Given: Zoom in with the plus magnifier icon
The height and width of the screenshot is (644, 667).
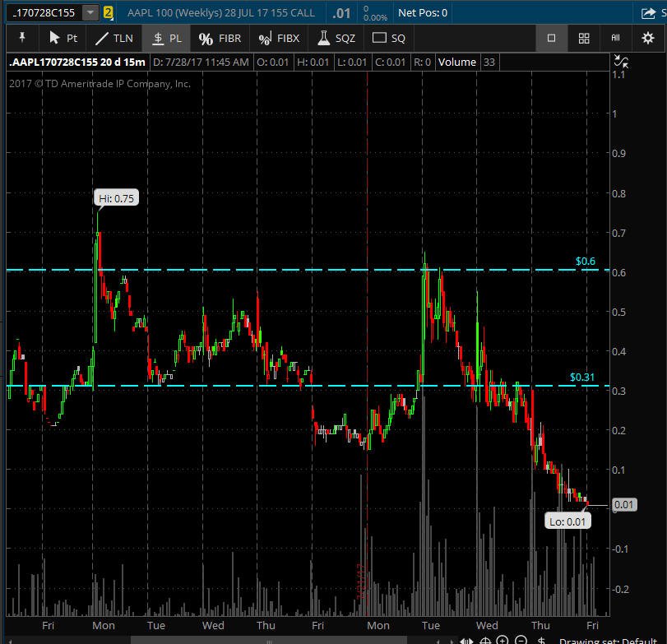Looking at the screenshot, I should click(x=503, y=640).
